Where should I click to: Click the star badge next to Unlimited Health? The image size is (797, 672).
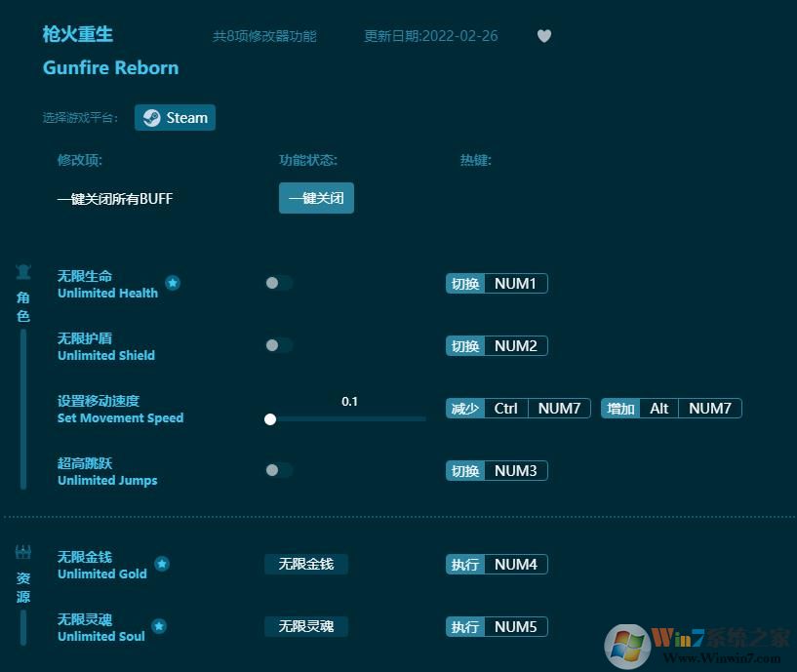[x=173, y=283]
